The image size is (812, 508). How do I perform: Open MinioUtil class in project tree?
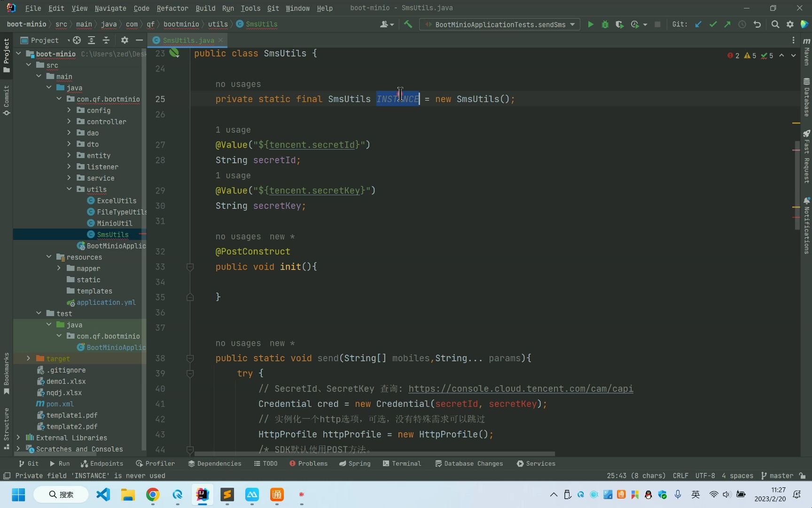coord(114,223)
